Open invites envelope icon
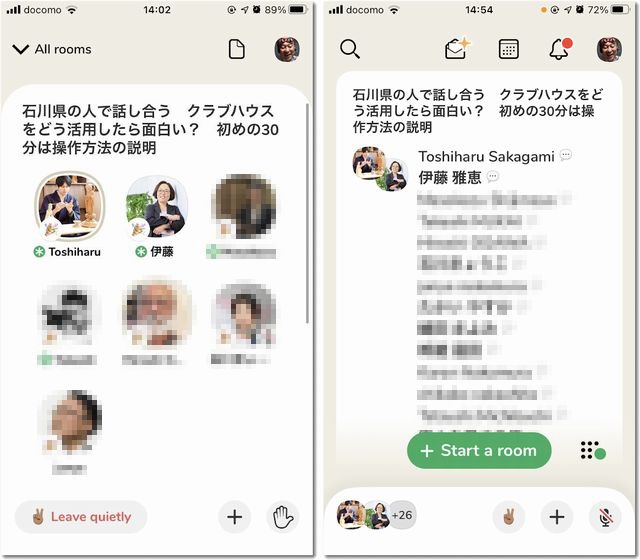This screenshot has height=560, width=640. tap(456, 49)
